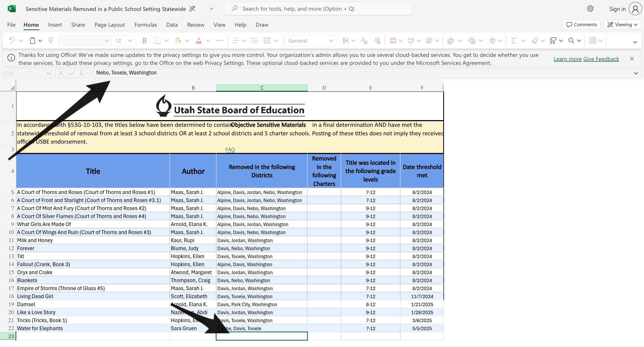Open the Viewing mode switcher

tap(622, 25)
